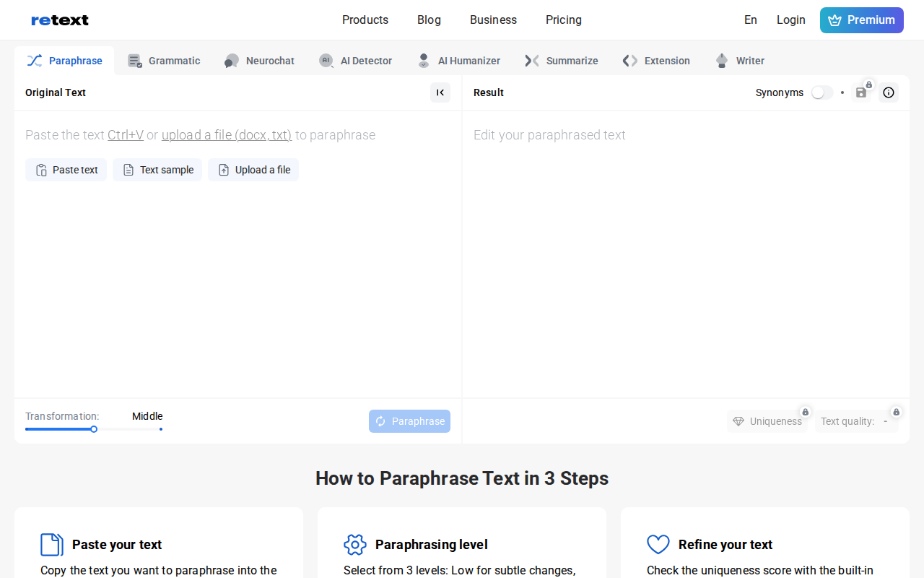Switch to the Extension tab
924x578 pixels.
pyautogui.click(x=656, y=61)
